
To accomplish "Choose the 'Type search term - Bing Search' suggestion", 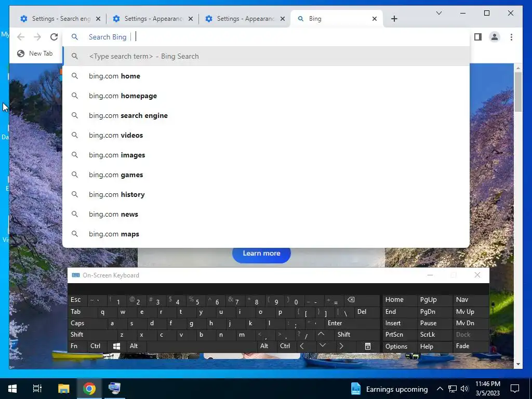I will (x=266, y=56).
